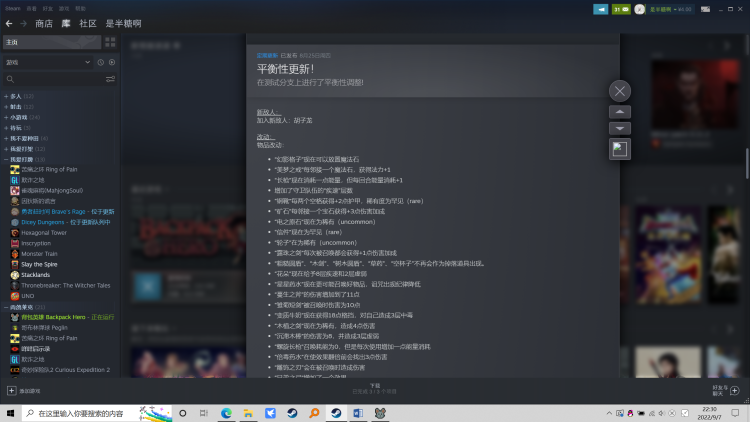Collapse the 我爱打牌 (13) collection
The image size is (750, 422).
point(25,159)
